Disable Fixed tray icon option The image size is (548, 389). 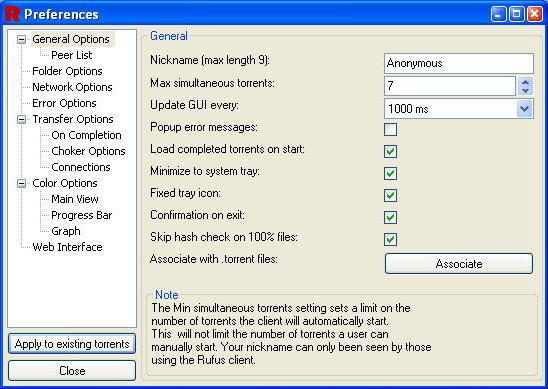coord(390,195)
